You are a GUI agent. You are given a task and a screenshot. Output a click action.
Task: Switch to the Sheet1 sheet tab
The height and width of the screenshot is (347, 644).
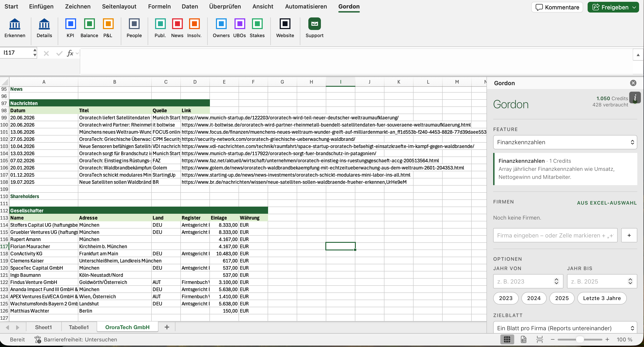click(43, 327)
